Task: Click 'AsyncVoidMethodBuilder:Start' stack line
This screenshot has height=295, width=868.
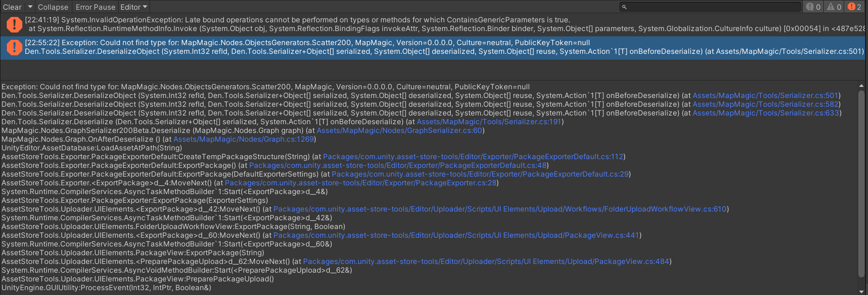Action: click(177, 270)
